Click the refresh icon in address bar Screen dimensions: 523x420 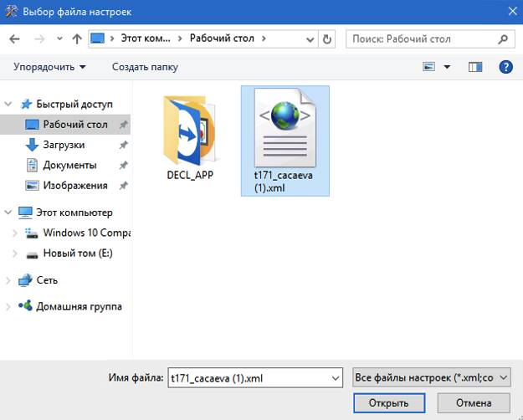pyautogui.click(x=326, y=38)
